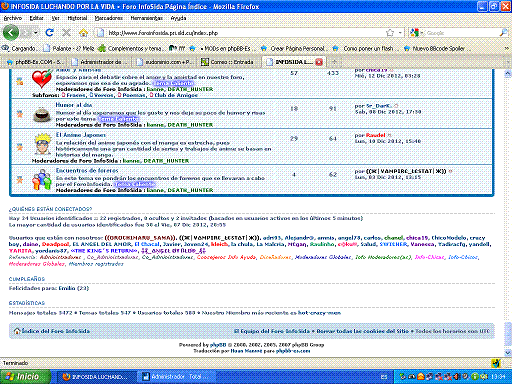
Task: Click the Naruto icon of El Anime Japones
Action: point(43,144)
